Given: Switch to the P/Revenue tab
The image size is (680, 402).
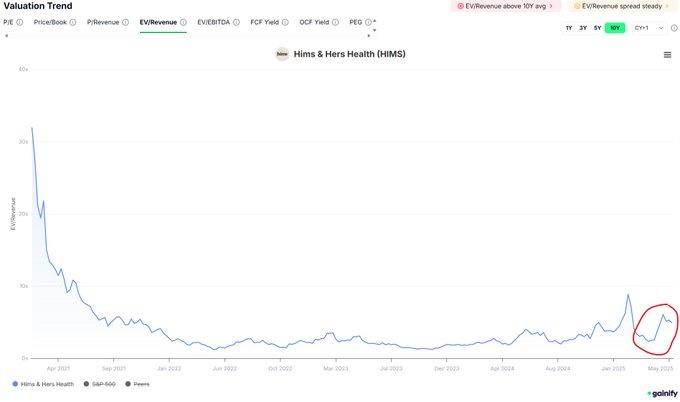Looking at the screenshot, I should click(103, 22).
